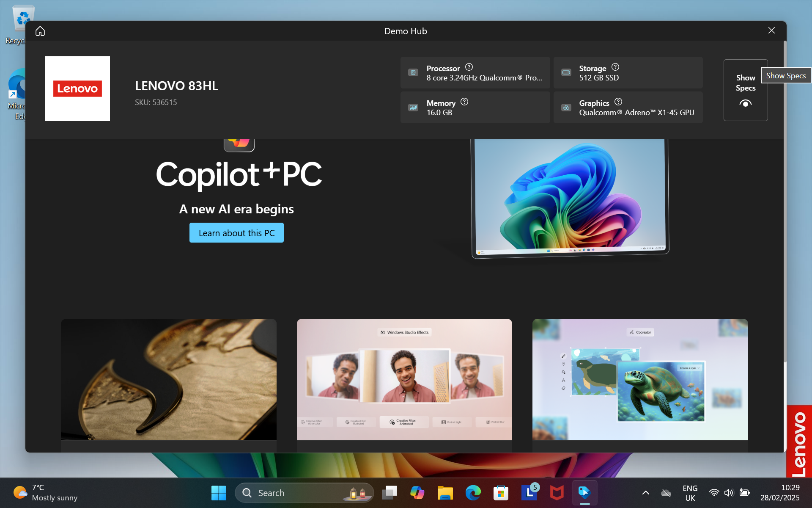
Task: Toggle Show Specs eye button
Action: 746,90
